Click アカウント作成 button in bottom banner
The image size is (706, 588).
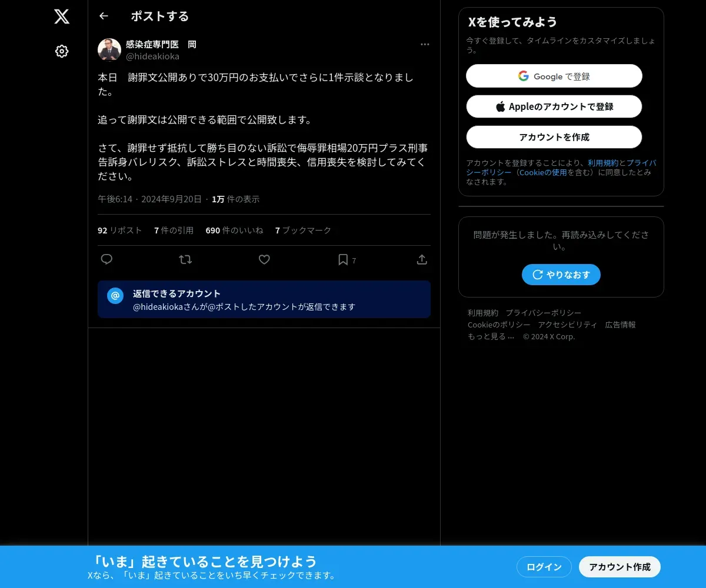[620, 567]
